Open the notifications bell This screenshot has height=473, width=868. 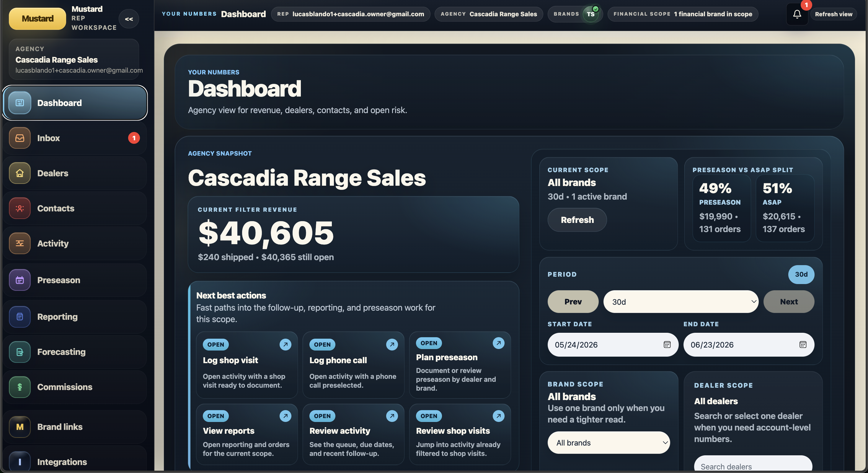pos(797,14)
